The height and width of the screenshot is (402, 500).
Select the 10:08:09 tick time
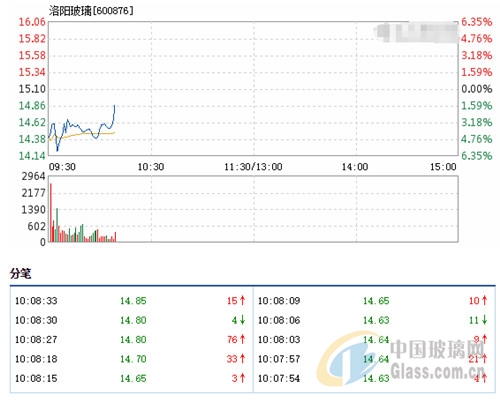click(x=279, y=301)
